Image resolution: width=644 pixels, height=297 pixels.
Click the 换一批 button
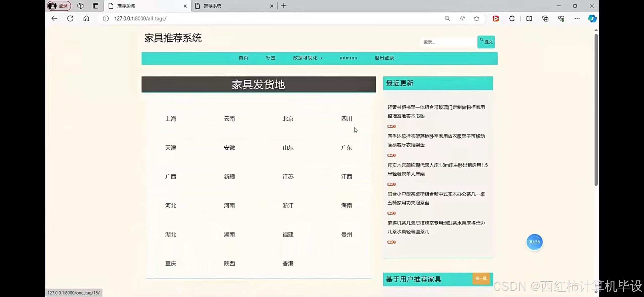(481, 278)
